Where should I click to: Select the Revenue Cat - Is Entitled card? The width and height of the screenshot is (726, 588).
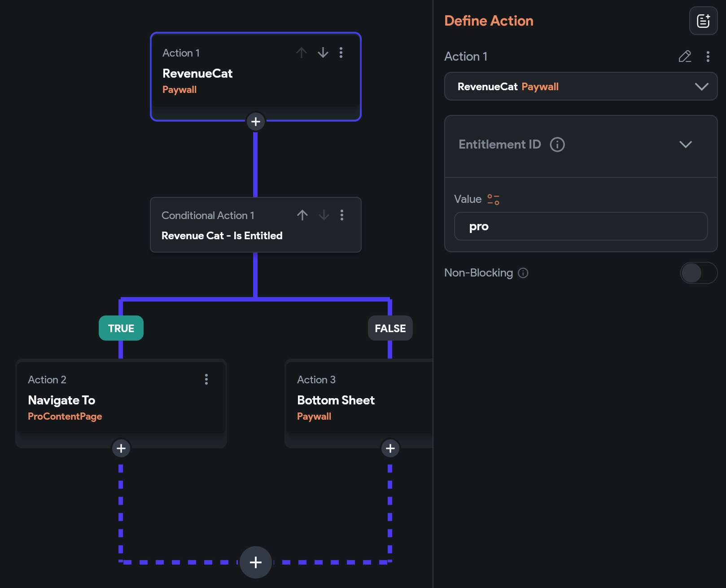pos(256,225)
